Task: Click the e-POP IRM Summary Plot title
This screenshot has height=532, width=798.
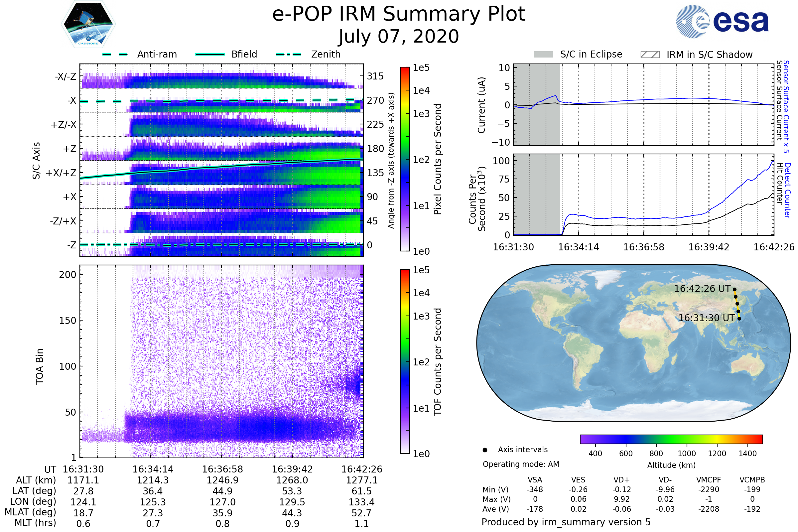Action: tap(399, 14)
